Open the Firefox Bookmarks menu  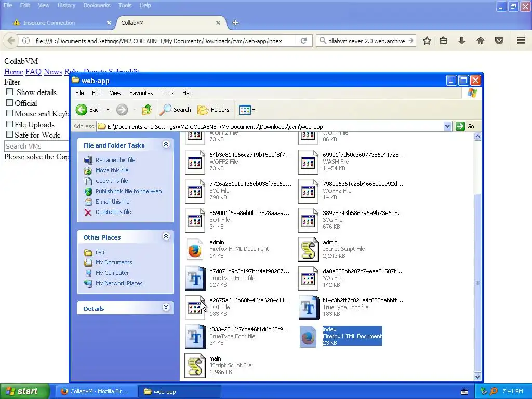pyautogui.click(x=97, y=5)
